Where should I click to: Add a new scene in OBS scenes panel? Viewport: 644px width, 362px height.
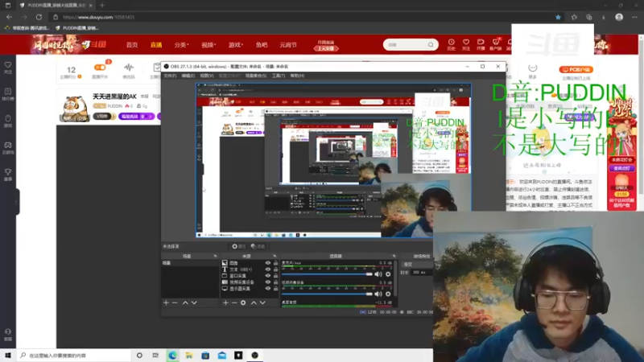(x=166, y=303)
